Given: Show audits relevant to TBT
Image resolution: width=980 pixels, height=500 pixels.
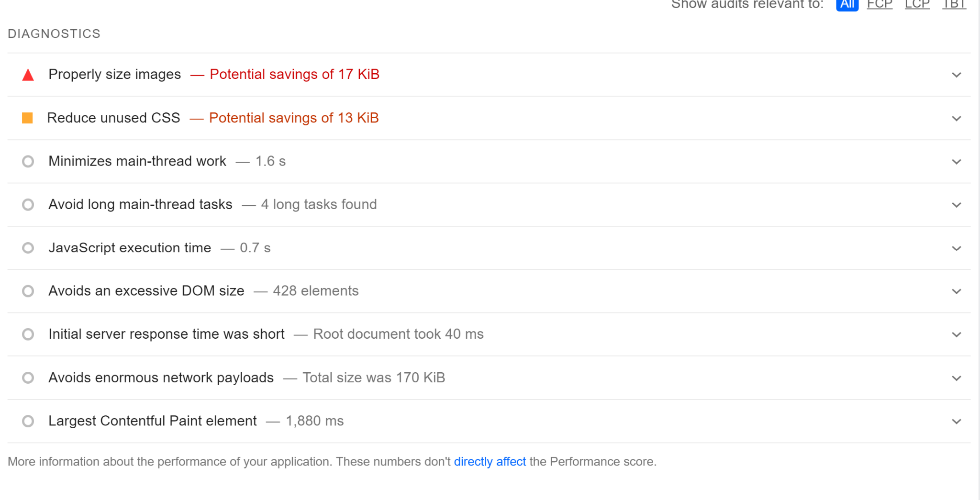Looking at the screenshot, I should pos(954,5).
